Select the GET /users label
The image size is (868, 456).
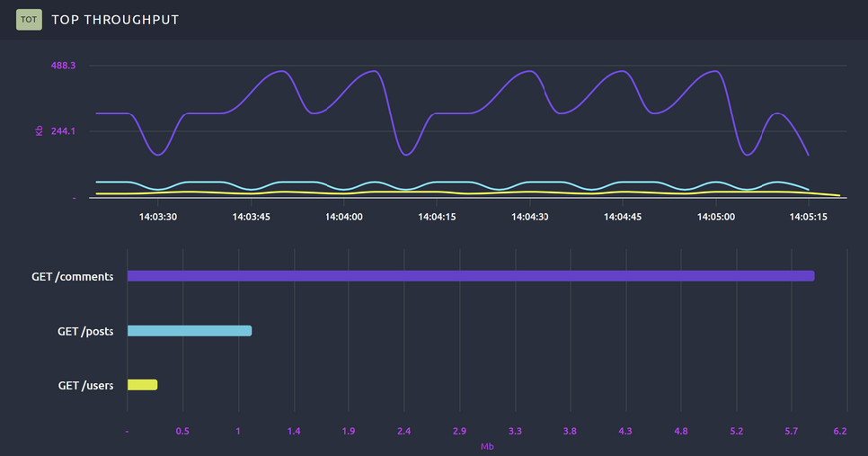coord(85,385)
